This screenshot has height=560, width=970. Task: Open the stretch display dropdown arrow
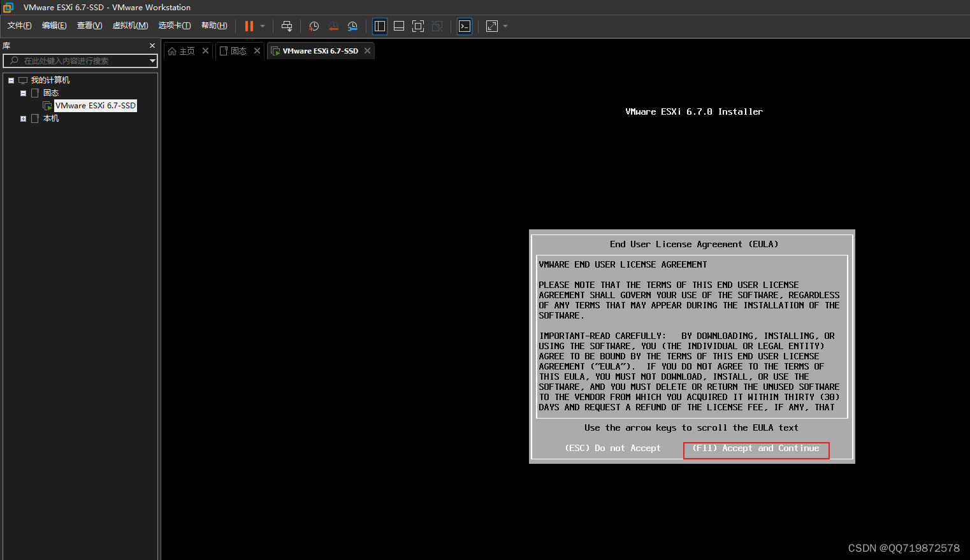[505, 26]
